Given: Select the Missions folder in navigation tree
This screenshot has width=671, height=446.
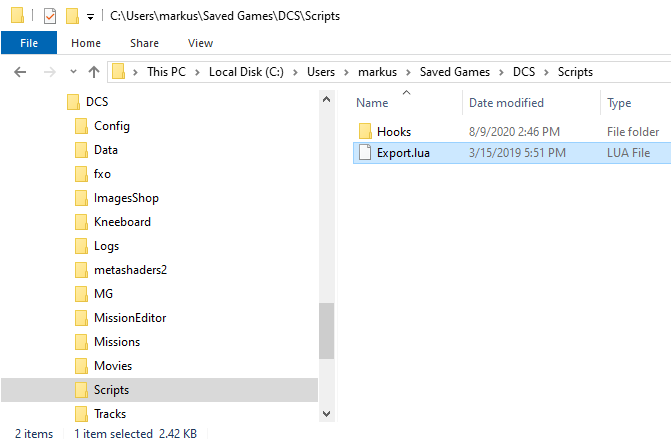Looking at the screenshot, I should (x=117, y=342).
